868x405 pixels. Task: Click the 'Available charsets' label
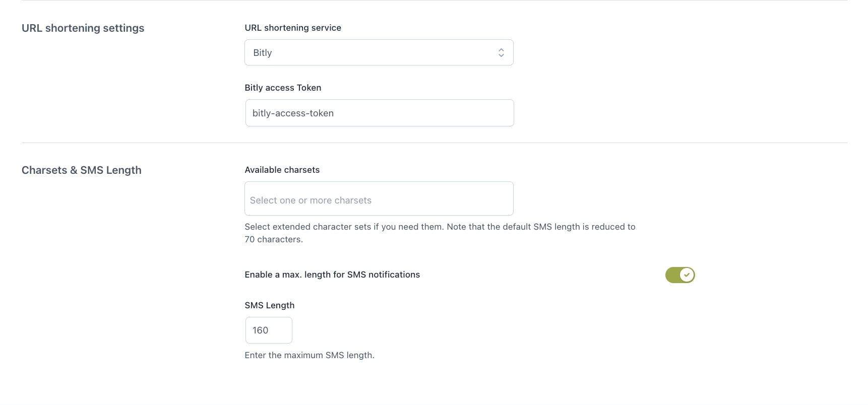click(282, 170)
